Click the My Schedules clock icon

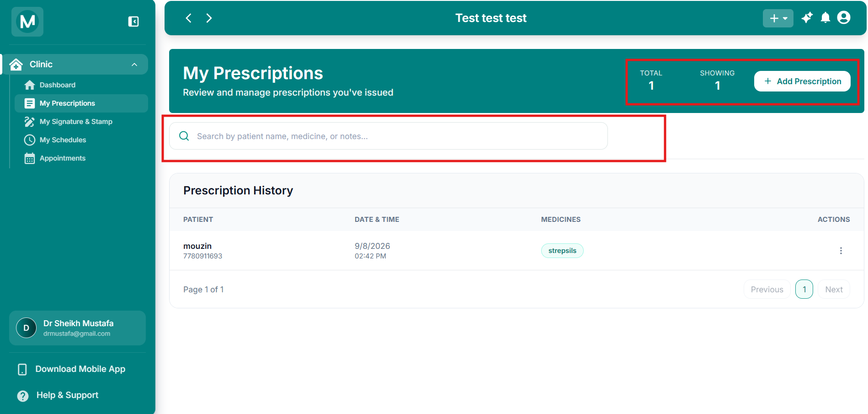coord(30,140)
